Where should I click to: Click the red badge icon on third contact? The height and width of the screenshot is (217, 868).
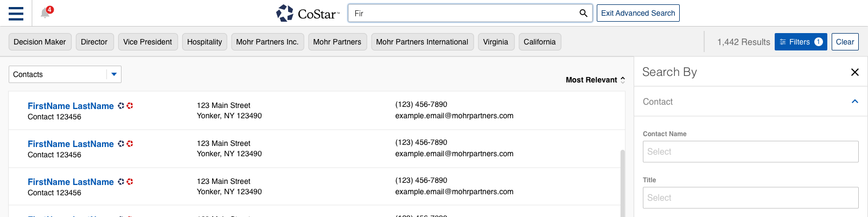click(x=130, y=182)
